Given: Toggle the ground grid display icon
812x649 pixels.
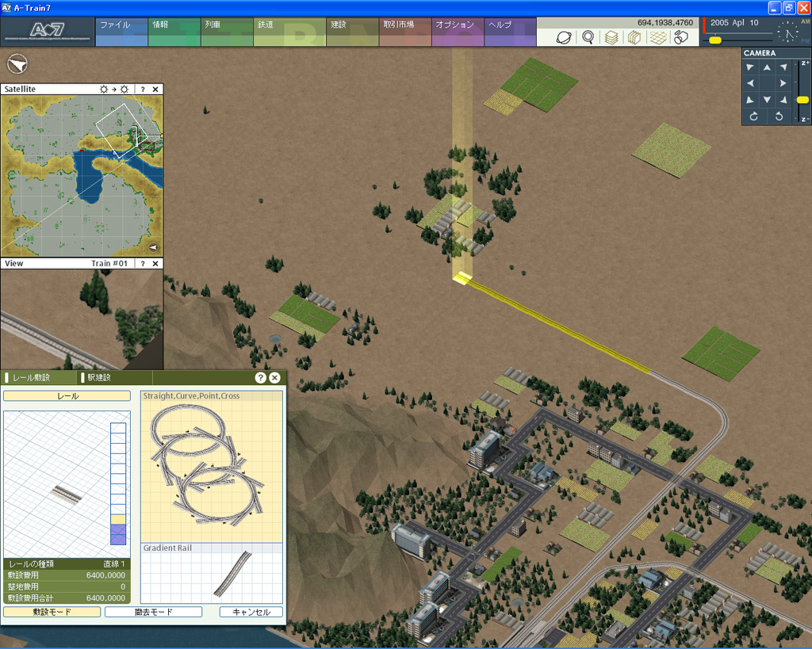Looking at the screenshot, I should (x=658, y=38).
